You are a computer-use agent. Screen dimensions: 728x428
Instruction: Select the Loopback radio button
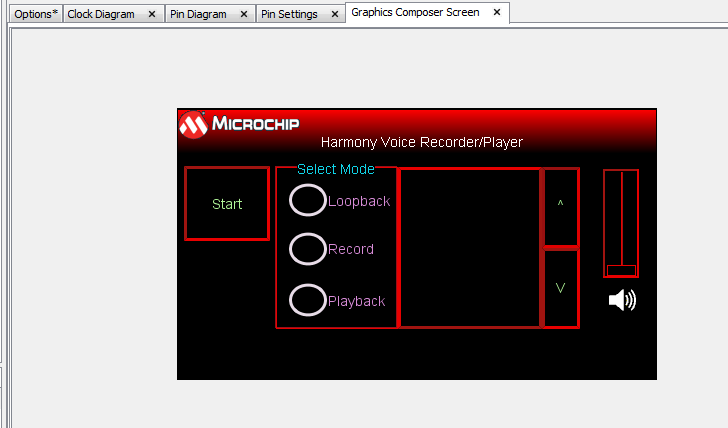[308, 200]
